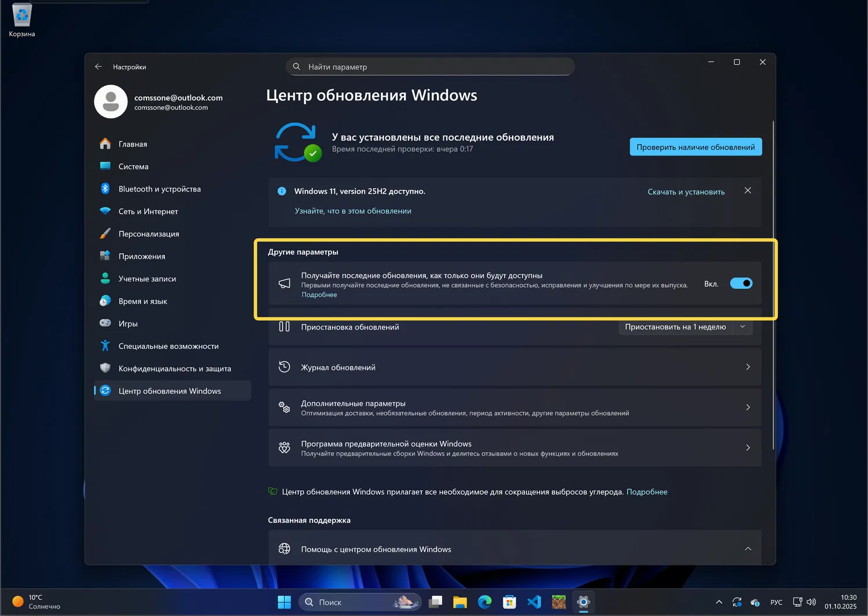Viewport: 868px width, 616px height.
Task: Open Visual Studio Code from the taskbar
Action: [x=534, y=602]
